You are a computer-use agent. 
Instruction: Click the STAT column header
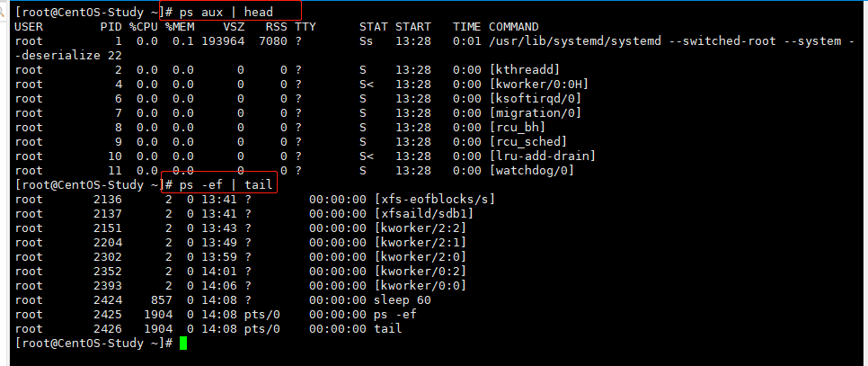coord(374,27)
